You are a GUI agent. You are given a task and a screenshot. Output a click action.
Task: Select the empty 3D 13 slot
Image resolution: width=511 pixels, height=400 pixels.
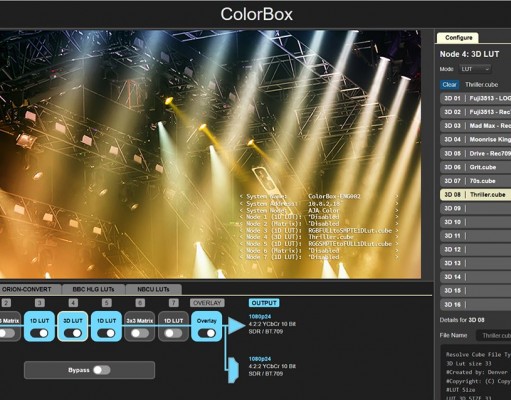476,263
